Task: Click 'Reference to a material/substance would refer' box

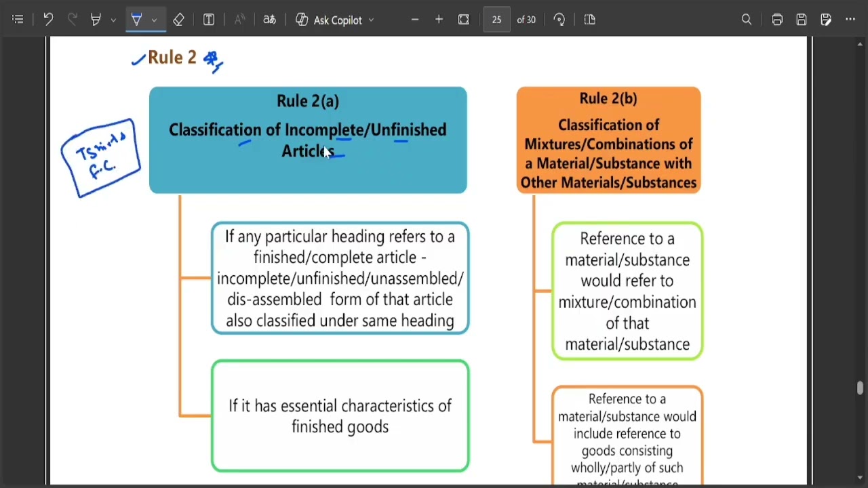Action: click(627, 291)
